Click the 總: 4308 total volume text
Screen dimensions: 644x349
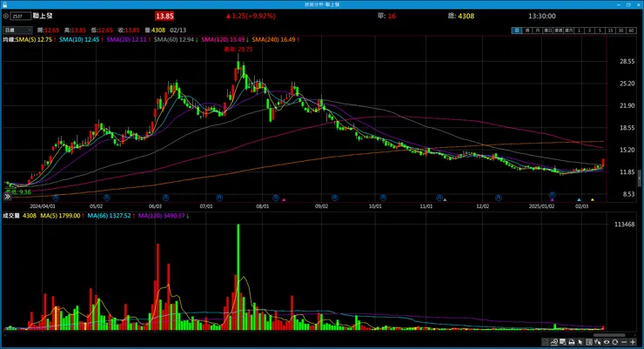[461, 16]
